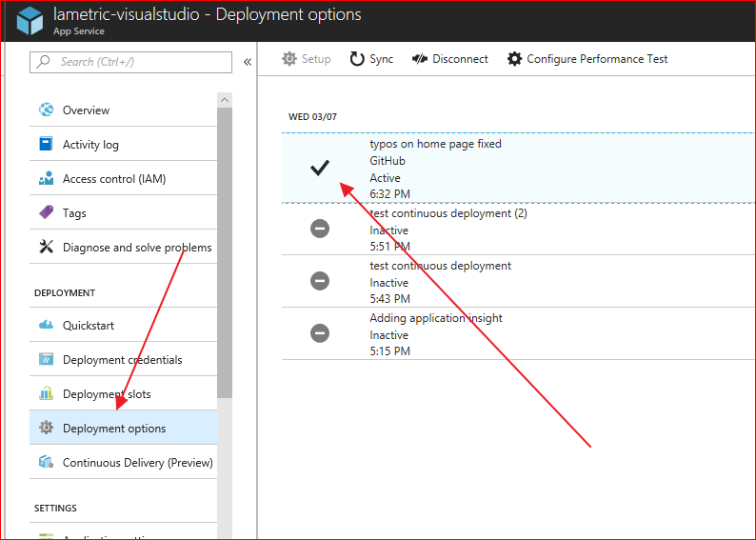
Task: Click Diagnose and solve problems wrench icon
Action: click(46, 248)
